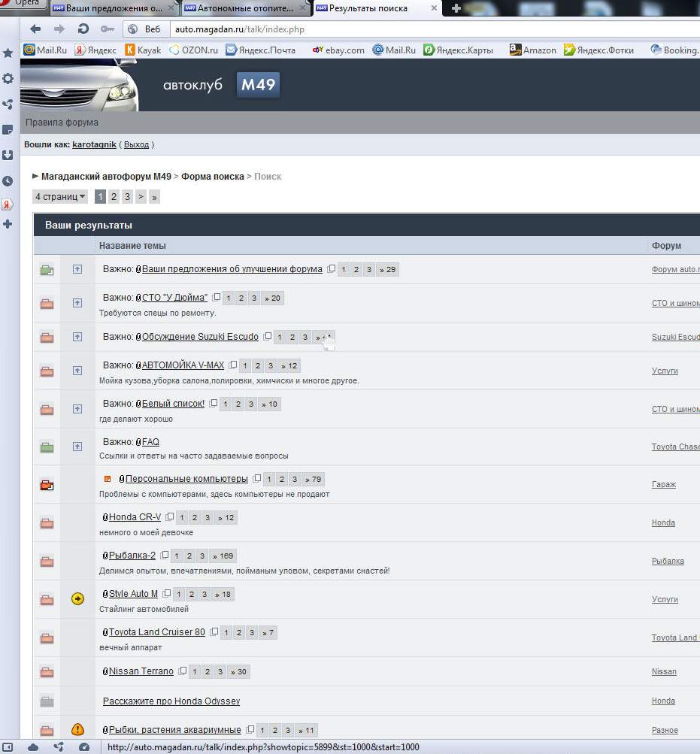Open Opera Turbo speedometer icon in status bar
This screenshot has height=754, width=700.
(84, 747)
